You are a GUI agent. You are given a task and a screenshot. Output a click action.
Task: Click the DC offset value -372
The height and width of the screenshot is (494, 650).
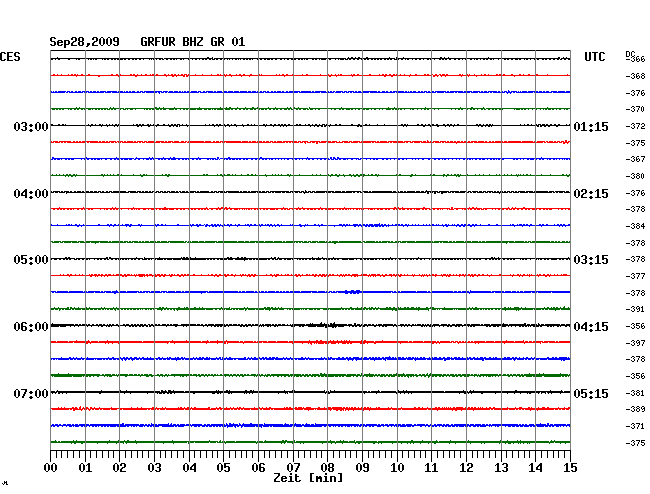[635, 126]
